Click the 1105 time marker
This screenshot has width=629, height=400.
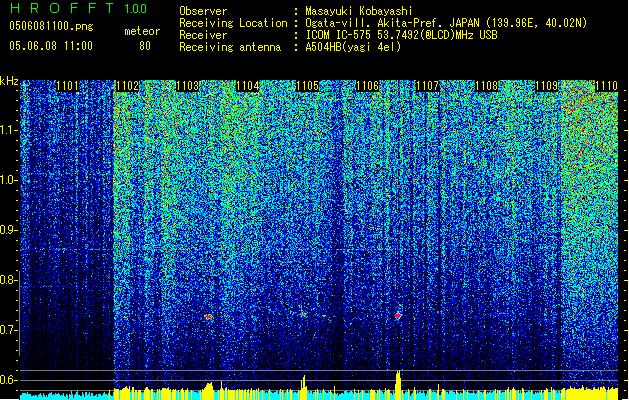point(307,86)
